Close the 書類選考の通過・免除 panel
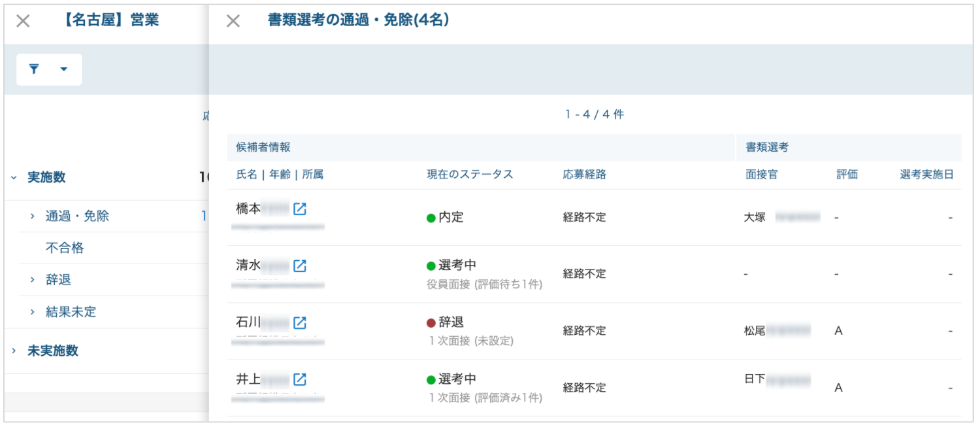980x429 pixels. pyautogui.click(x=233, y=21)
